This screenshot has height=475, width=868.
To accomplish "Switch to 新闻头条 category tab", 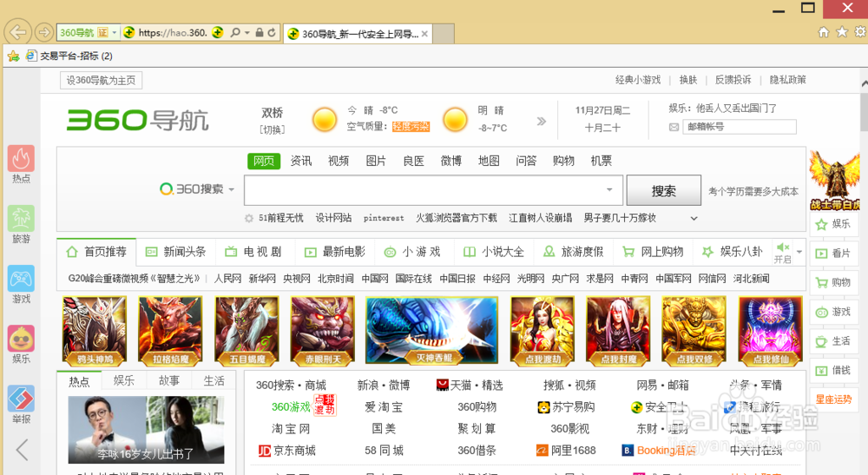I will tap(176, 252).
